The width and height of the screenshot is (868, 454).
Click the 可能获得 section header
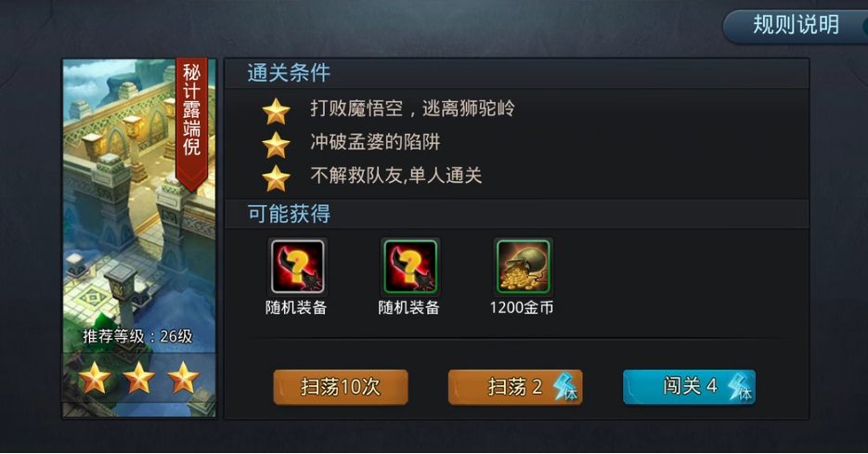coord(289,214)
